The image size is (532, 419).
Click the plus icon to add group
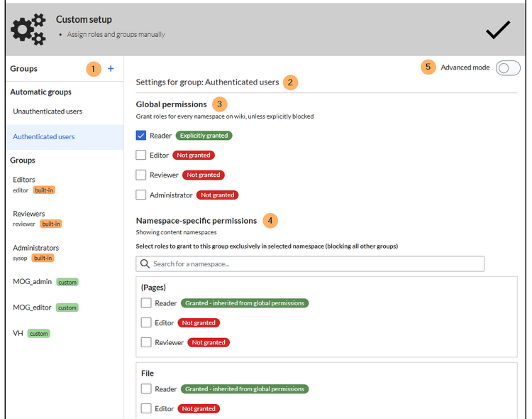pos(111,69)
